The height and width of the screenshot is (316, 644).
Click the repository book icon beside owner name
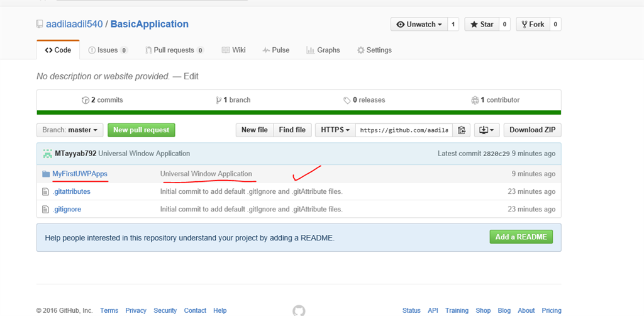pyautogui.click(x=40, y=25)
